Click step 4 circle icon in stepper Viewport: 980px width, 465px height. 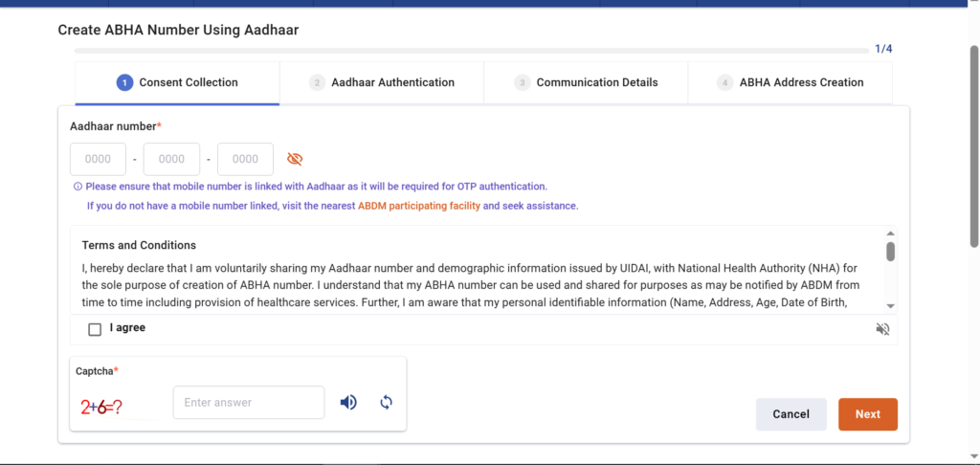point(724,83)
